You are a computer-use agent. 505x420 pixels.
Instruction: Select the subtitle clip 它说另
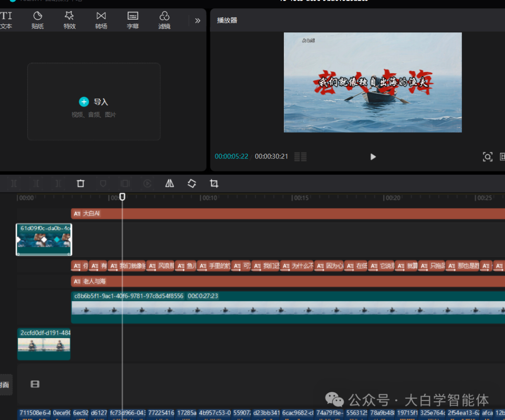point(382,266)
